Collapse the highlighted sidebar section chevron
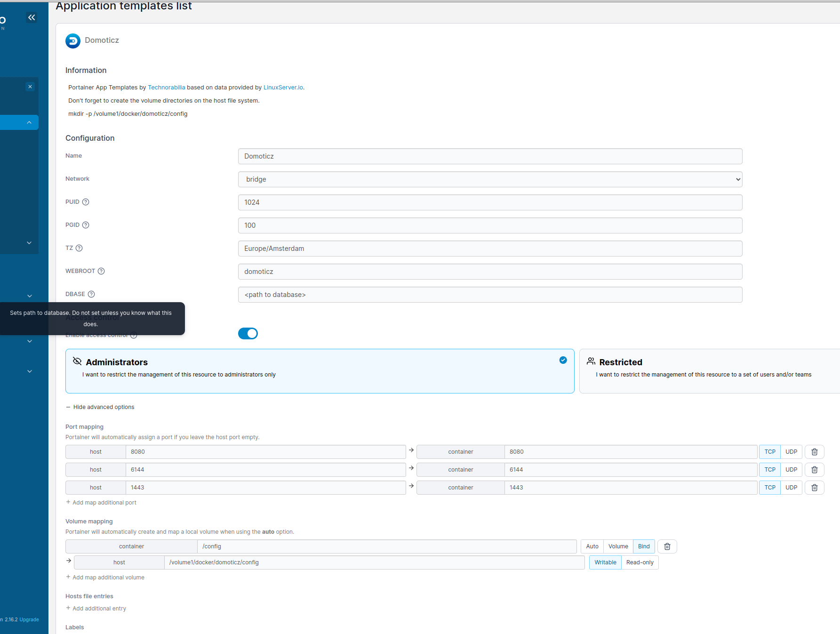The height and width of the screenshot is (634, 840). coord(29,122)
